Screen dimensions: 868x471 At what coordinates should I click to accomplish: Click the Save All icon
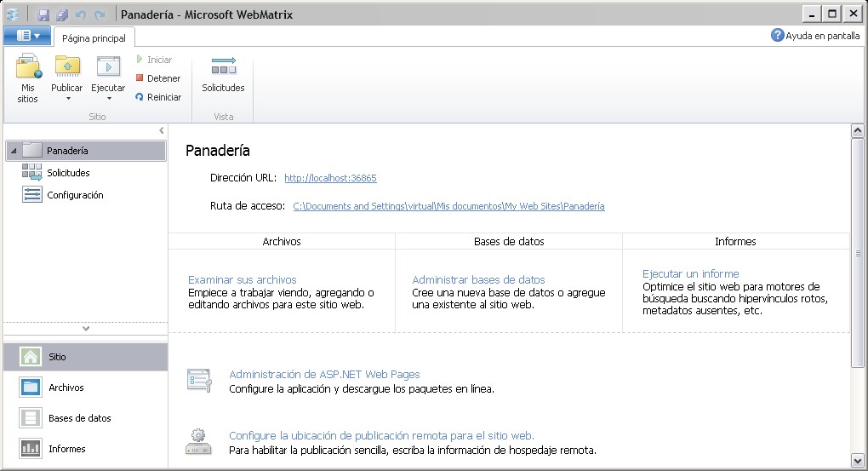(x=62, y=15)
